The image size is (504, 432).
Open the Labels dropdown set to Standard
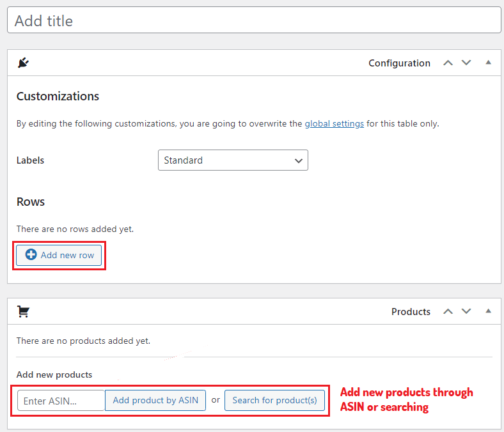pos(233,160)
